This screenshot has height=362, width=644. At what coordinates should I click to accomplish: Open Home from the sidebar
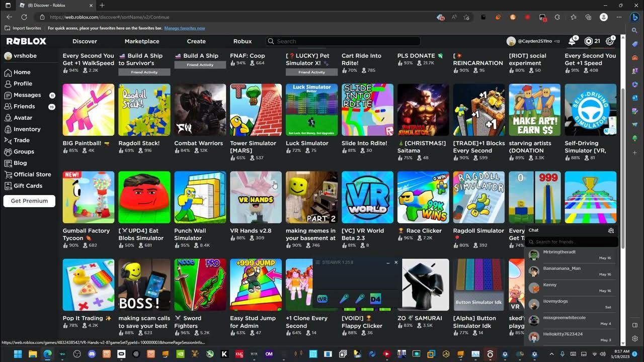point(18,72)
